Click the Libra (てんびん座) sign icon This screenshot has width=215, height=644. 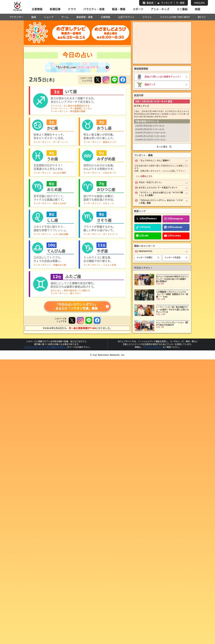[x=38, y=248]
